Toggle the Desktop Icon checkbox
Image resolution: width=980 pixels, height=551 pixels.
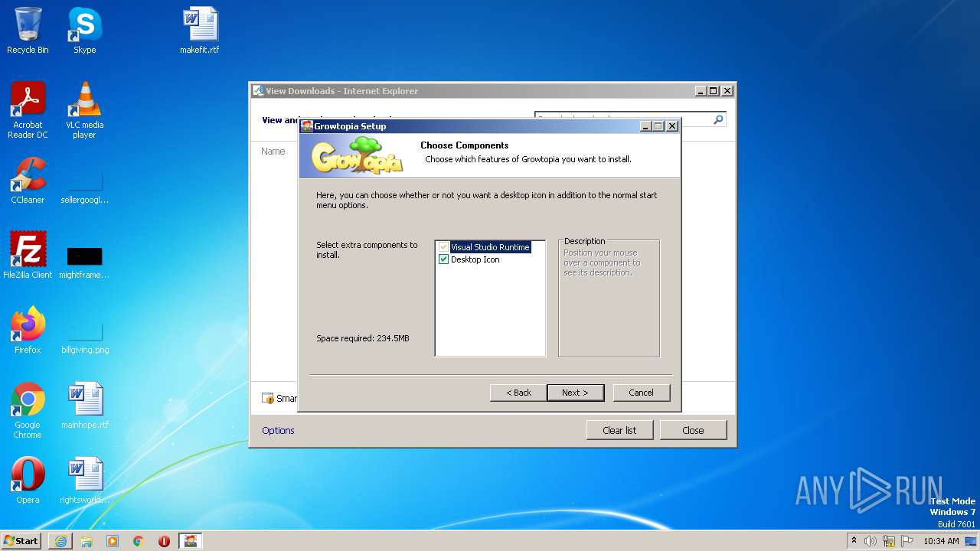pos(443,259)
